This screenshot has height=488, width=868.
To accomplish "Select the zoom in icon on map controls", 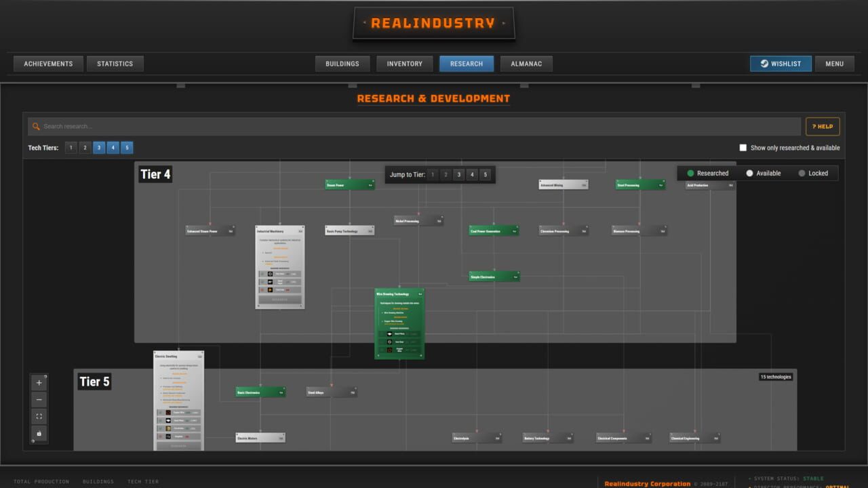I will click(x=39, y=382).
